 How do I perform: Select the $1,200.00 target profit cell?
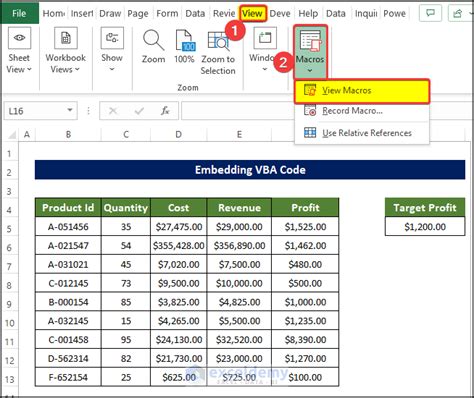pyautogui.click(x=425, y=227)
